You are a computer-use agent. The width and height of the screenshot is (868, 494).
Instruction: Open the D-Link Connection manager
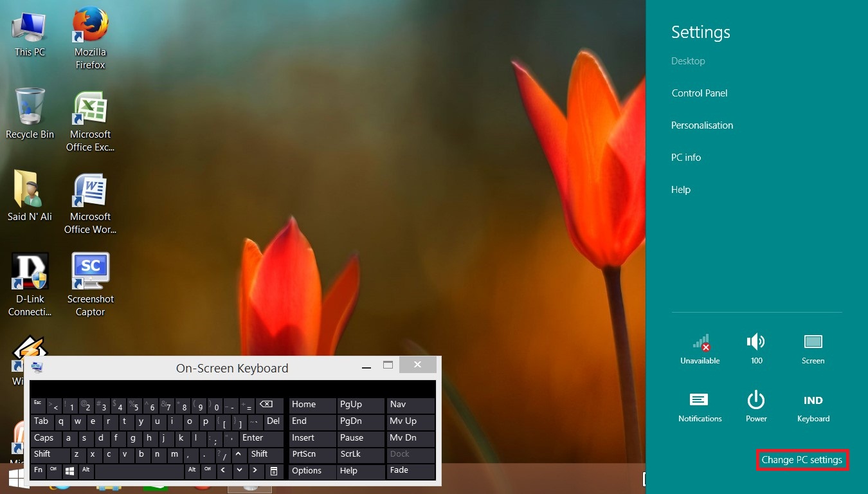(x=29, y=270)
